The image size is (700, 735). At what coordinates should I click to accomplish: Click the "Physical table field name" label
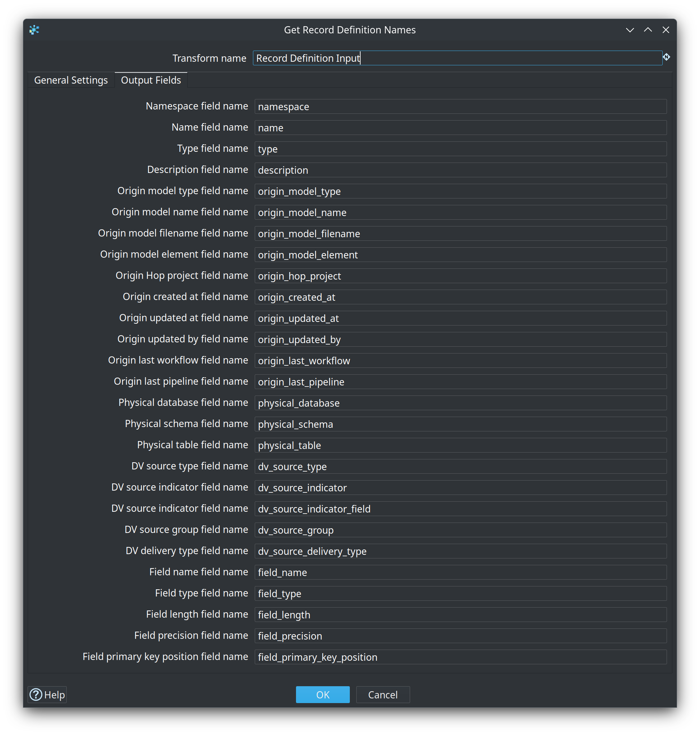coord(193,445)
